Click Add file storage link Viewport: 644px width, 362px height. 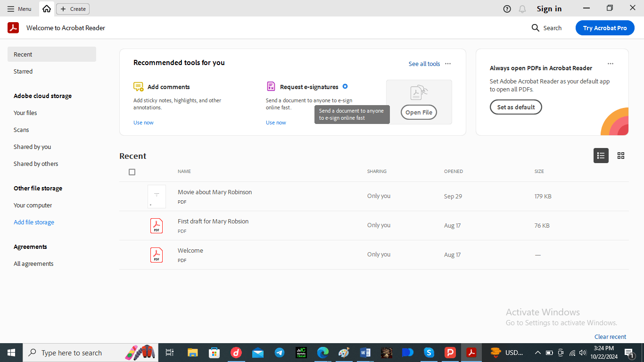34,222
